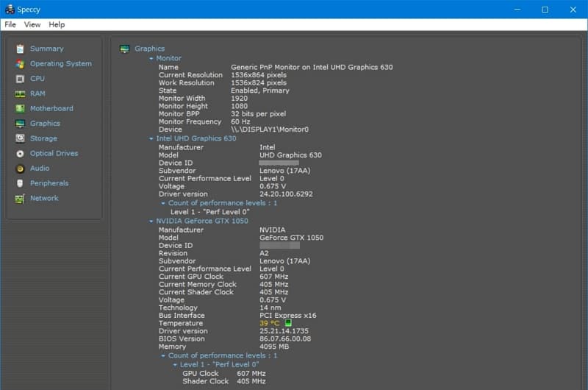Go to the Peripherals section

click(x=49, y=183)
